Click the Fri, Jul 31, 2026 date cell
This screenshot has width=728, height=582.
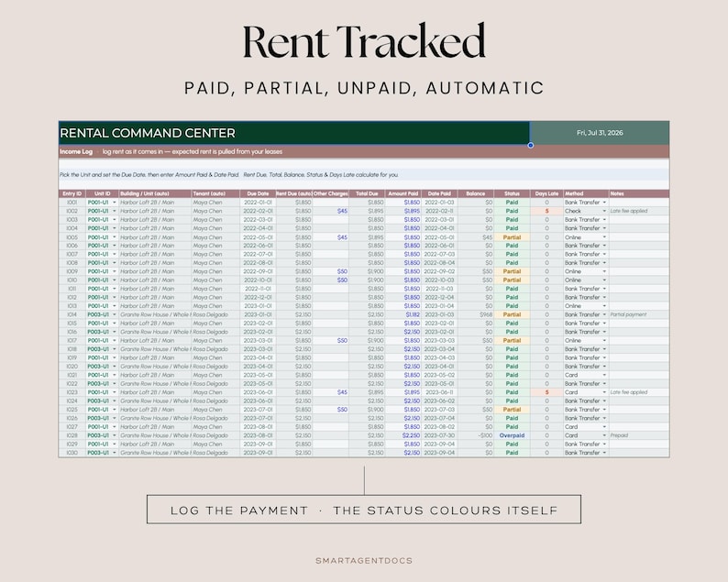[600, 133]
